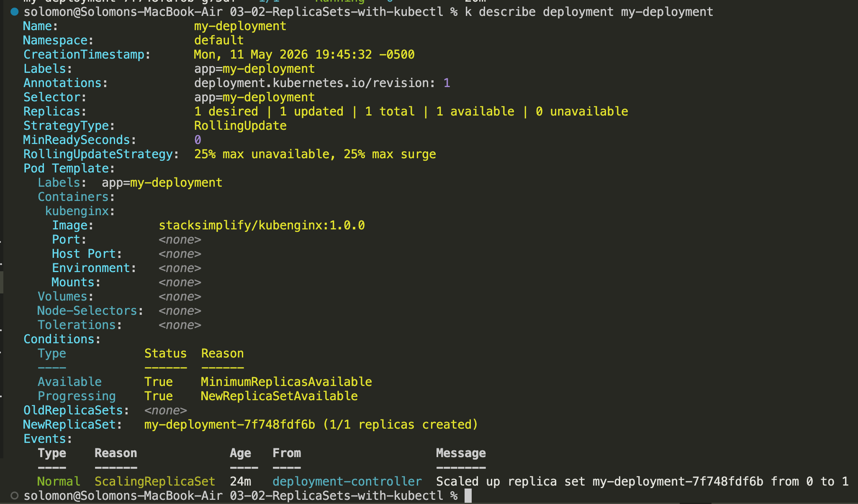
Task: Click the event age '24m'
Action: point(240,481)
